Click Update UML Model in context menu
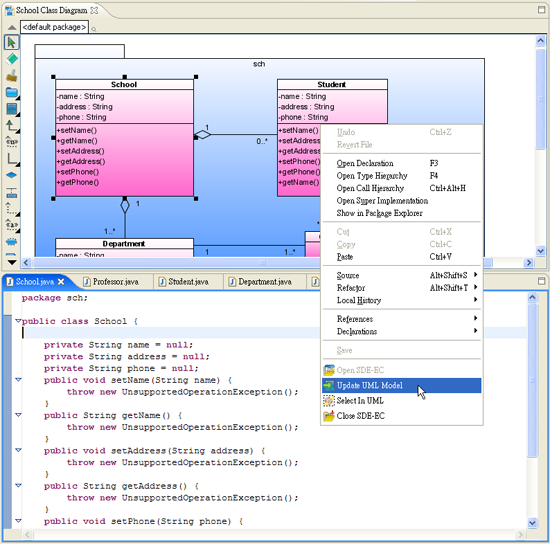550x544 pixels. tap(401, 385)
